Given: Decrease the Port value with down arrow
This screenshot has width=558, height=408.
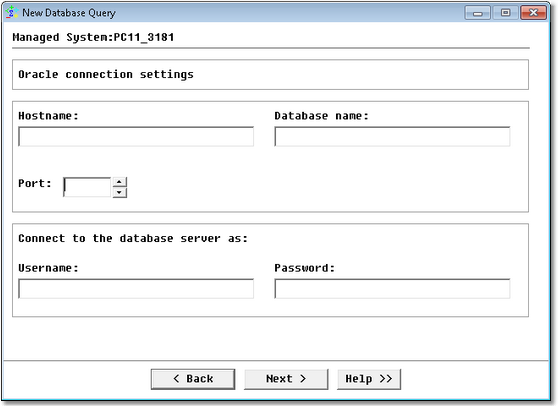Looking at the screenshot, I should 120,193.
